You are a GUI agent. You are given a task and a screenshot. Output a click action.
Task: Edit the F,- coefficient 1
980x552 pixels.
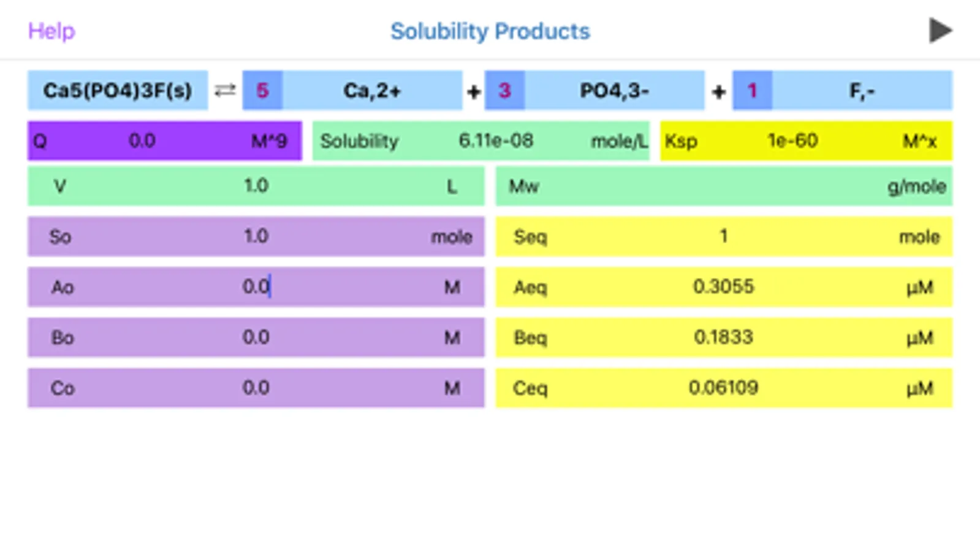(752, 91)
